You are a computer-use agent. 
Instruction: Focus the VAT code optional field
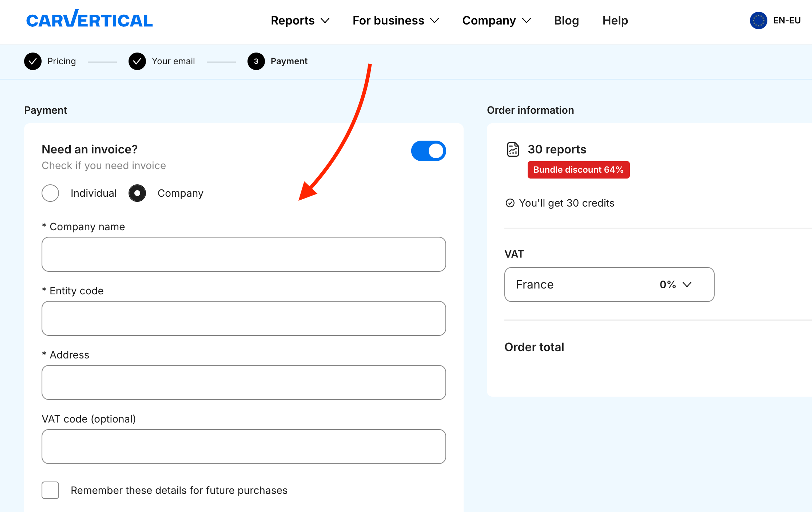(243, 446)
